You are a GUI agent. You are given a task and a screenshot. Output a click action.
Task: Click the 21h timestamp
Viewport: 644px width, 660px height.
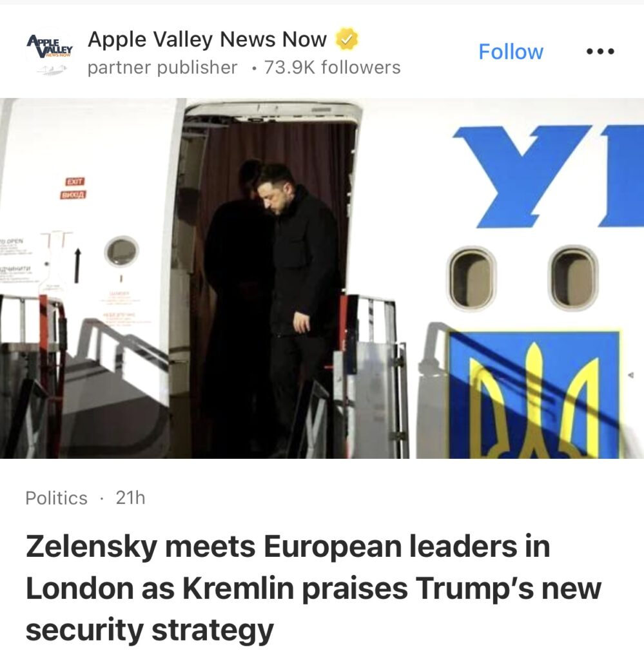pyautogui.click(x=130, y=498)
